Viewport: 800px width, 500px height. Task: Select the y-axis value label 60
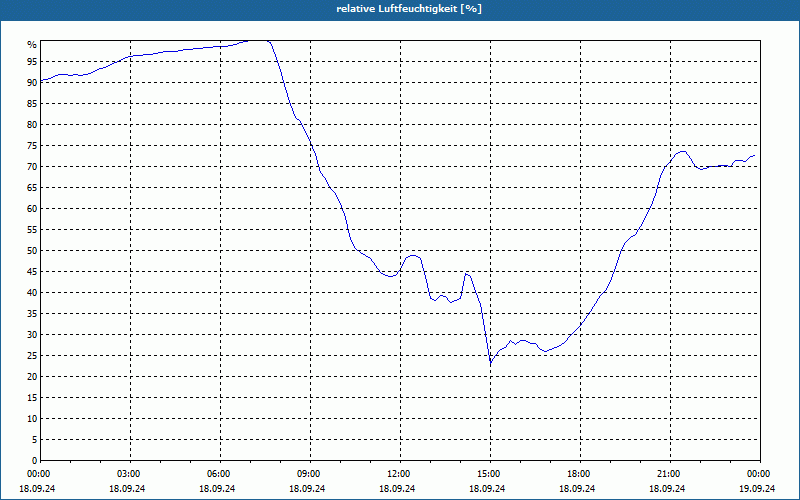coord(32,209)
